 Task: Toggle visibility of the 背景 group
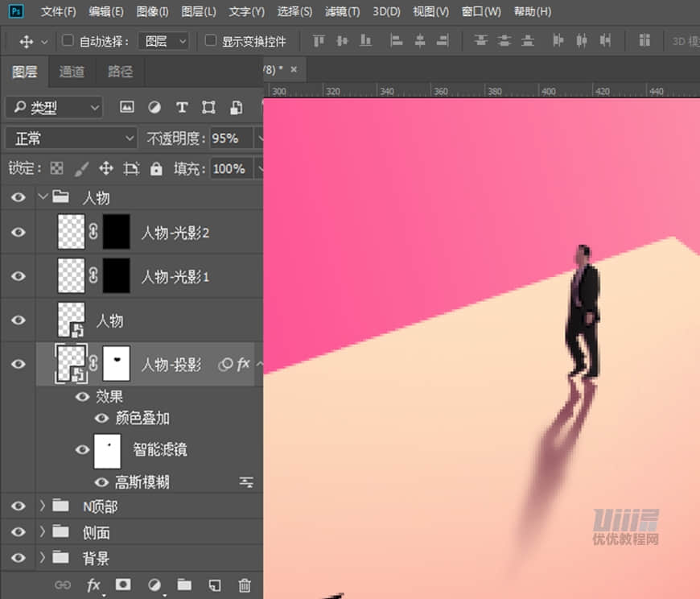18,557
